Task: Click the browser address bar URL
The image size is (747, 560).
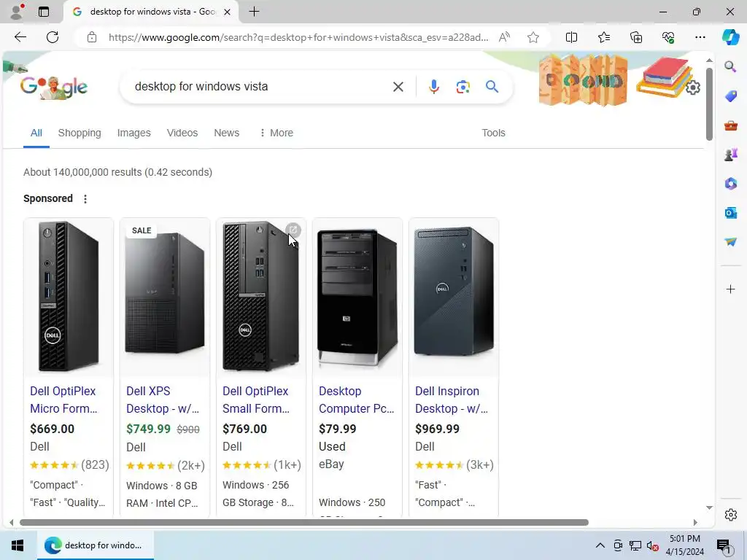Action: (298, 37)
